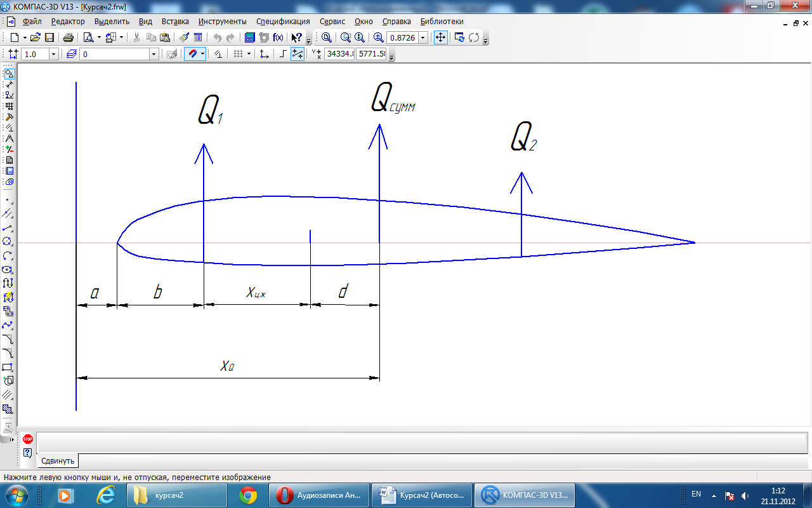Viewport: 812px width, 508px height.
Task: Click the cut scissors icon
Action: pyautogui.click(x=136, y=37)
